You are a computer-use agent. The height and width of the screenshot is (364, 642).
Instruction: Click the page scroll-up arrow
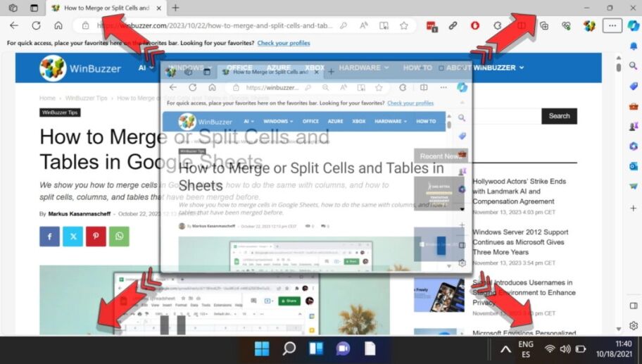[x=618, y=58]
